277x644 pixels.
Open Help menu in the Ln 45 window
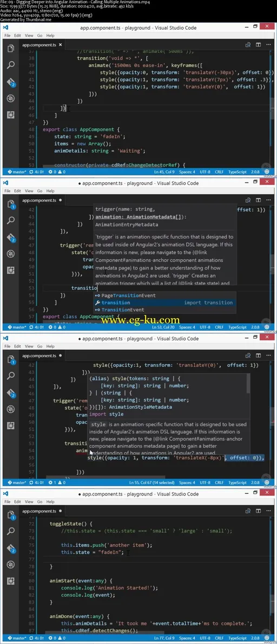coord(50,36)
